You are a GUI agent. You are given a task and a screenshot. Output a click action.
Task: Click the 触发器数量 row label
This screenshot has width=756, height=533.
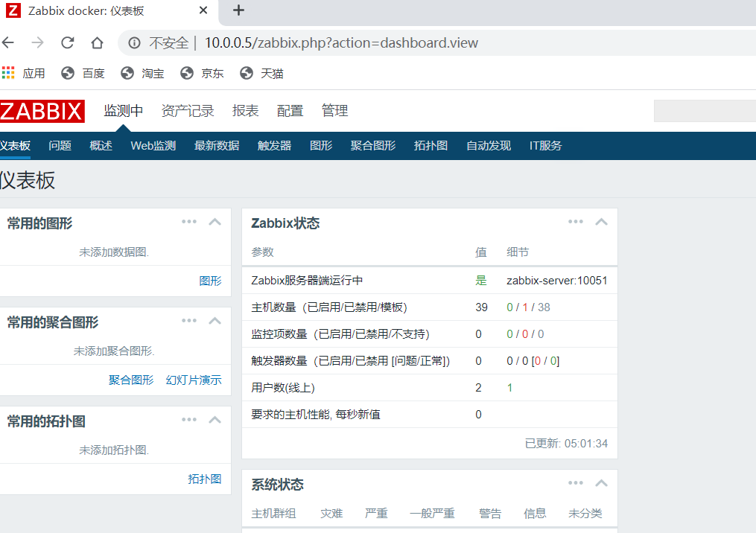coord(351,361)
